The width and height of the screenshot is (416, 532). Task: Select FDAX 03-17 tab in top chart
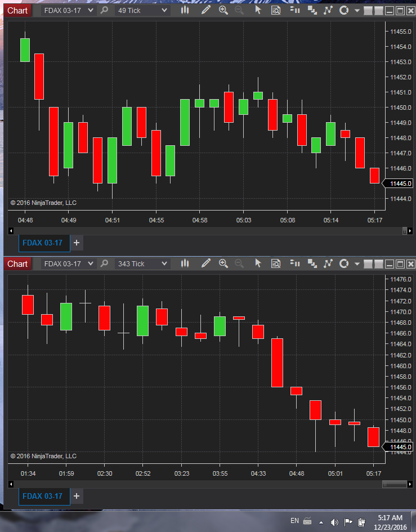[44, 243]
